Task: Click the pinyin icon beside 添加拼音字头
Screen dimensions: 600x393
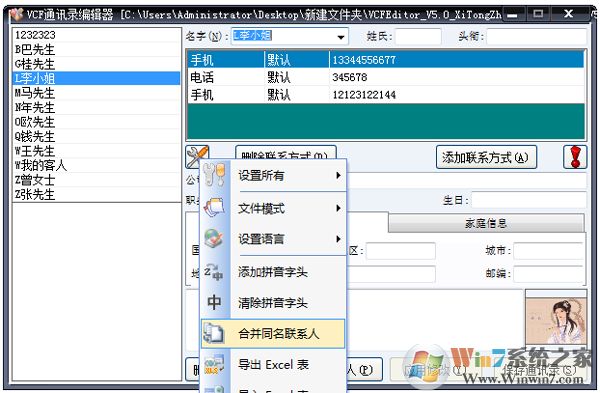Action: [214, 272]
